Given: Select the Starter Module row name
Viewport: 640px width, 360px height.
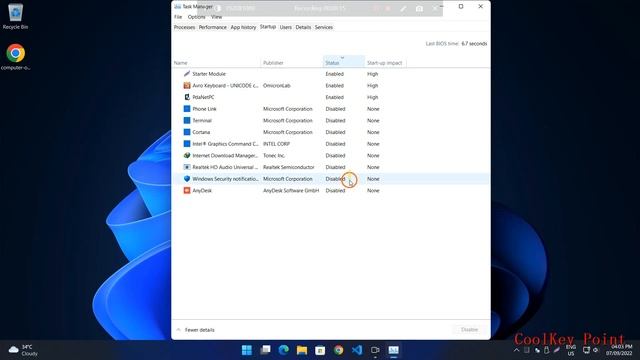Looking at the screenshot, I should [x=209, y=74].
